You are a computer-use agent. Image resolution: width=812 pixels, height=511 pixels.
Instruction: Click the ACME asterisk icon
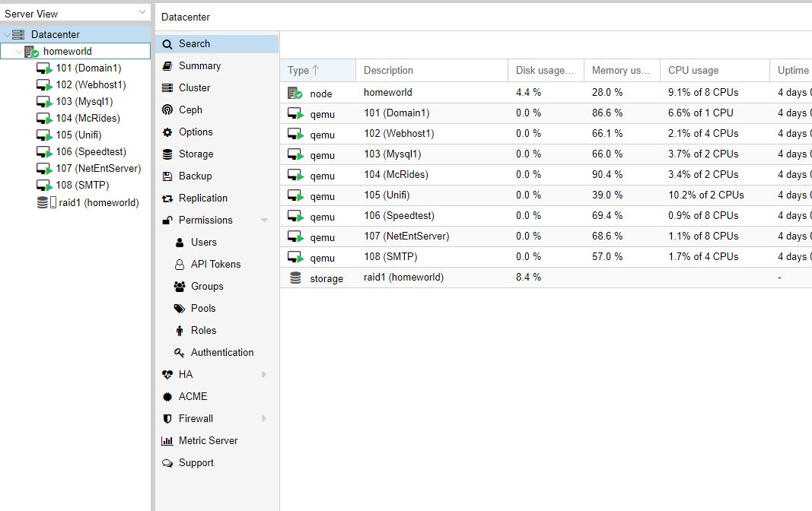(x=167, y=396)
